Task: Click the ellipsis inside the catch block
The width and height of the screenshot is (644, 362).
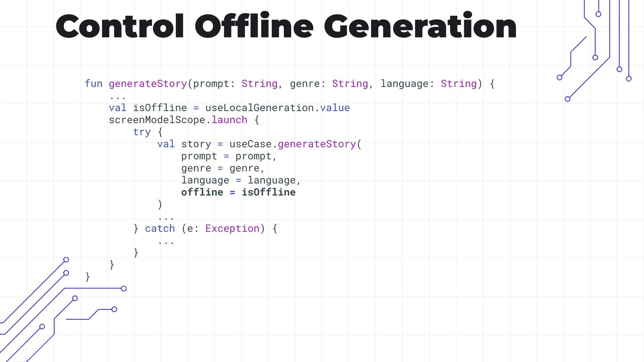Action: tap(166, 242)
